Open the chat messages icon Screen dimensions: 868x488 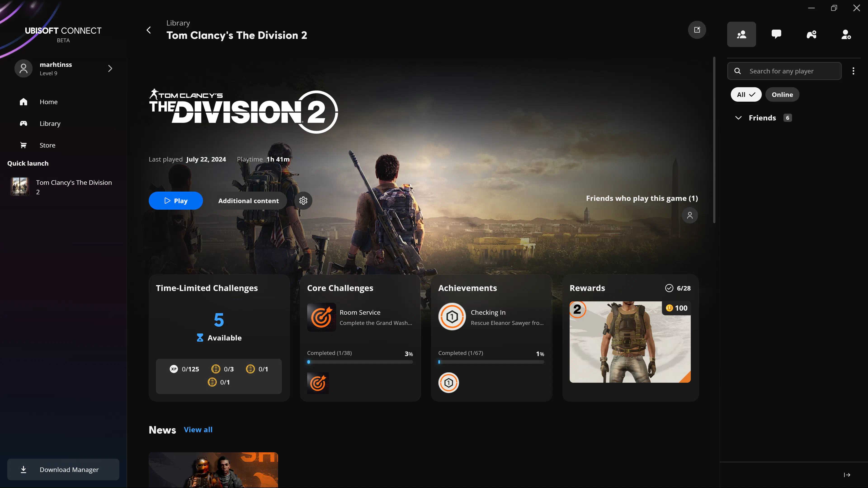776,34
